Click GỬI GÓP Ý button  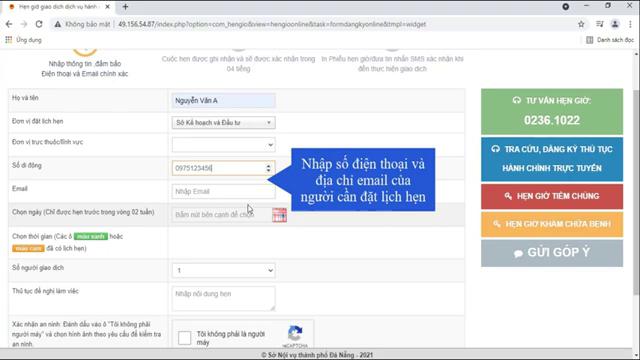pyautogui.click(x=552, y=253)
